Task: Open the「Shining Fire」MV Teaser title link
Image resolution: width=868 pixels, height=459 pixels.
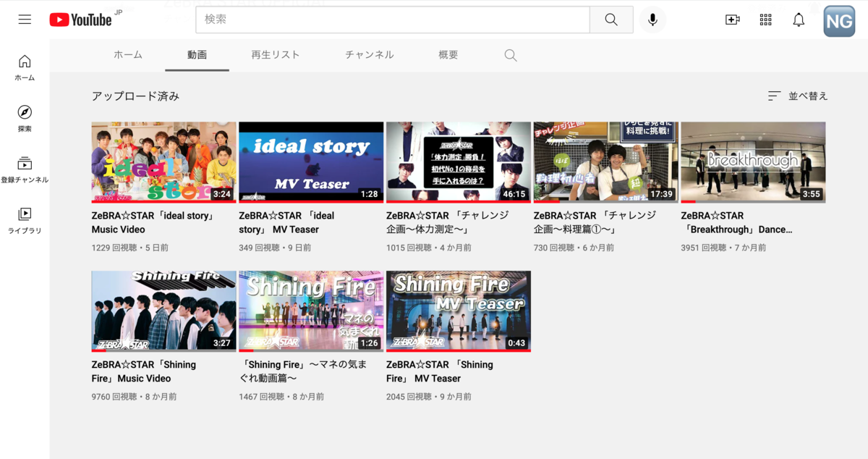Action: (440, 371)
